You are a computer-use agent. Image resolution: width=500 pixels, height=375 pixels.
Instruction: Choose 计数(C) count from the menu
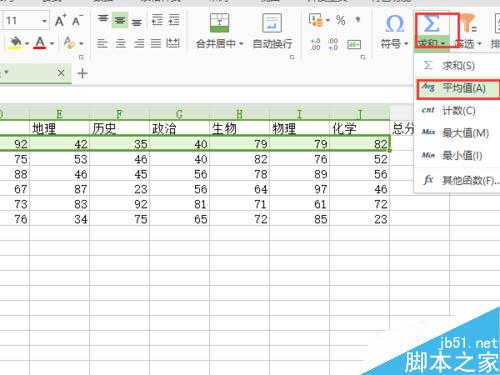tap(457, 110)
